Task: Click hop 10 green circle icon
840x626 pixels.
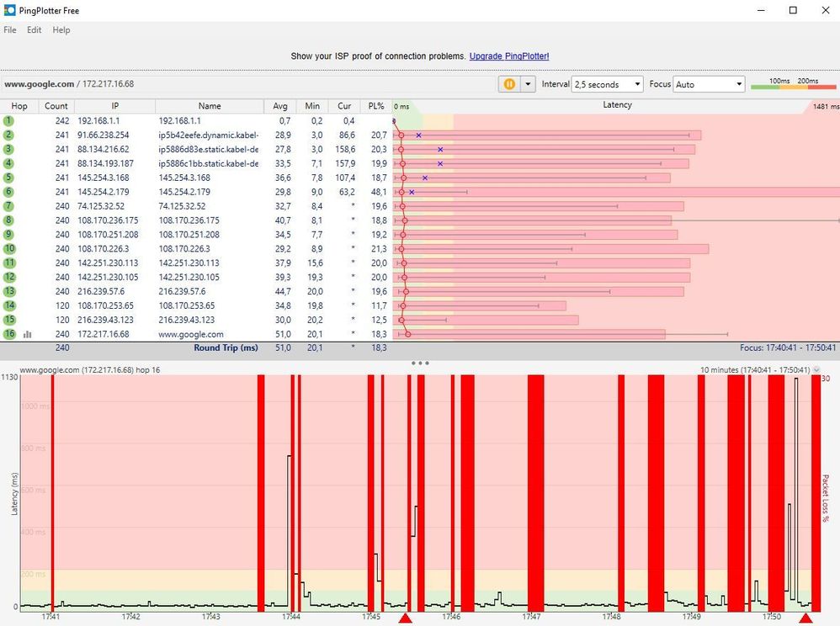Action: [x=9, y=248]
